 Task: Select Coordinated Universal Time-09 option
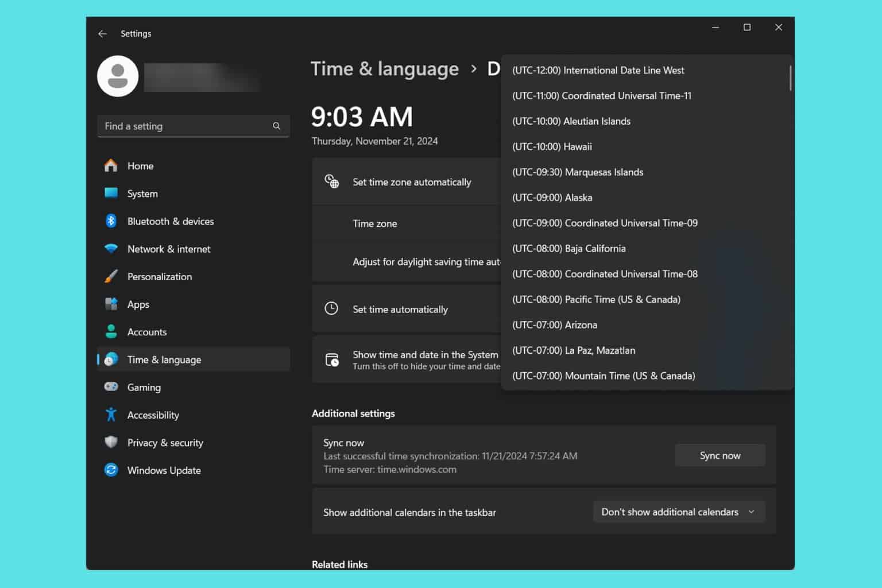(x=647, y=223)
